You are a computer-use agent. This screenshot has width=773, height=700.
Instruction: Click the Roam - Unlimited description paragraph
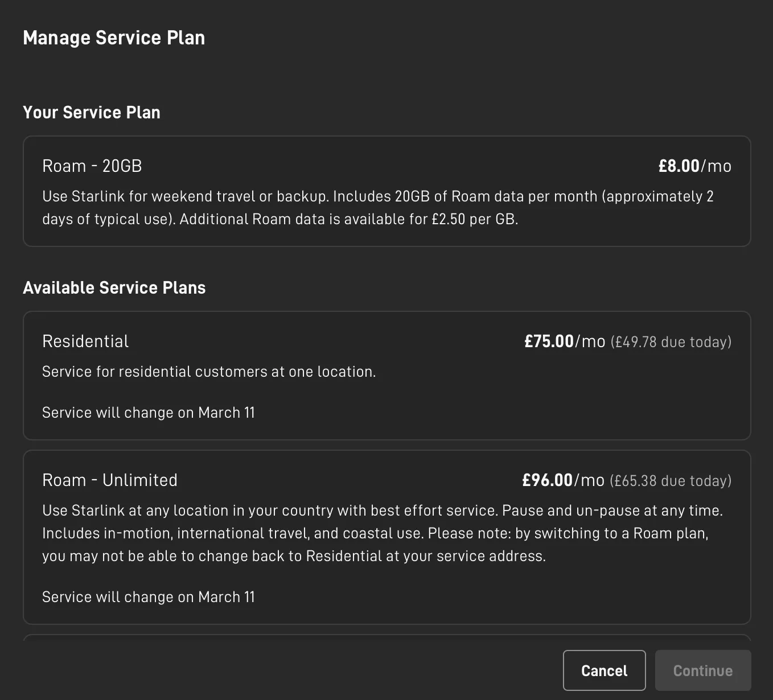(x=383, y=533)
